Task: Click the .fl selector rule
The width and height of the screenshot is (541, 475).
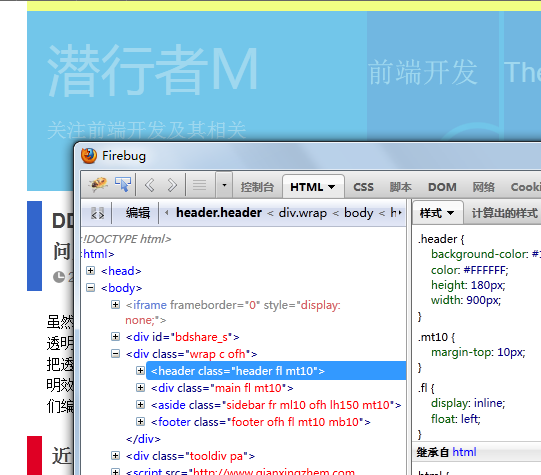Action: [x=426, y=388]
